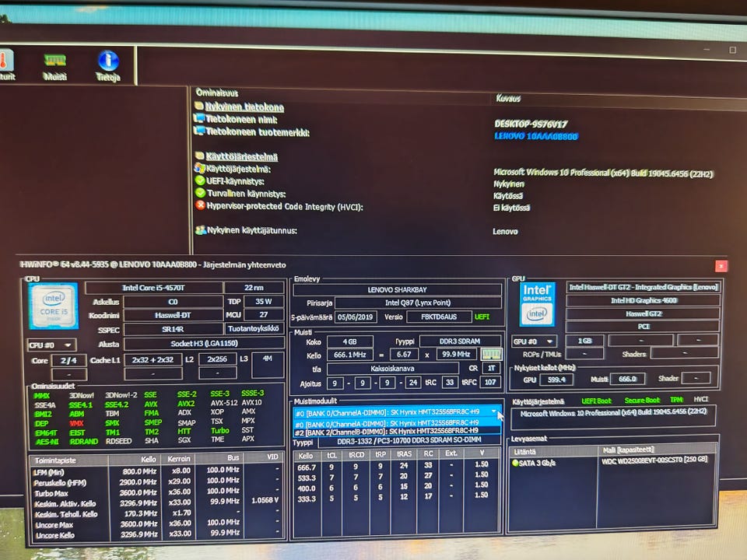Select module #0 BANK 0/ChannelA-DIMM0 in list
This screenshot has height=560, width=747.
click(397, 423)
